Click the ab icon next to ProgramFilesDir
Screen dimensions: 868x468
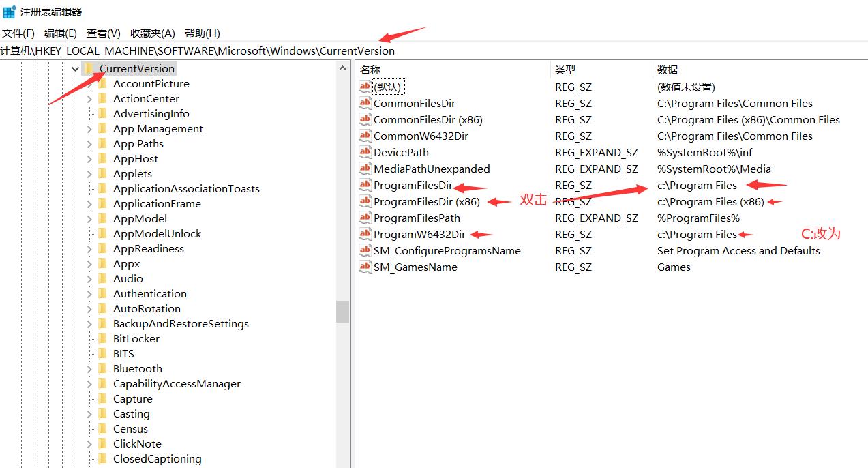click(365, 185)
